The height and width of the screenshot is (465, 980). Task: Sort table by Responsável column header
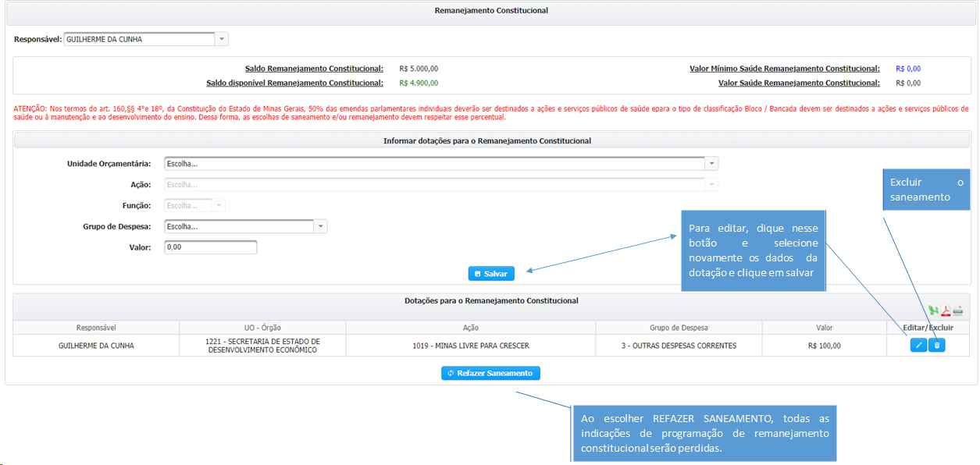coord(96,328)
